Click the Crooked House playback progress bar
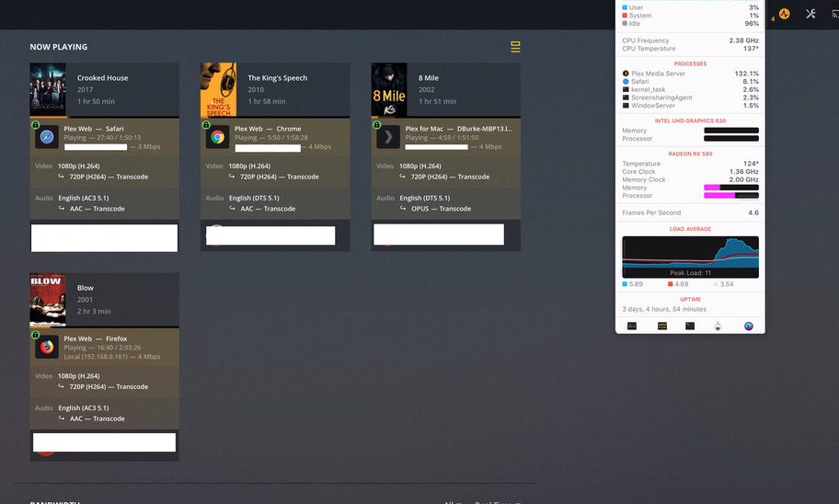 pyautogui.click(x=104, y=117)
